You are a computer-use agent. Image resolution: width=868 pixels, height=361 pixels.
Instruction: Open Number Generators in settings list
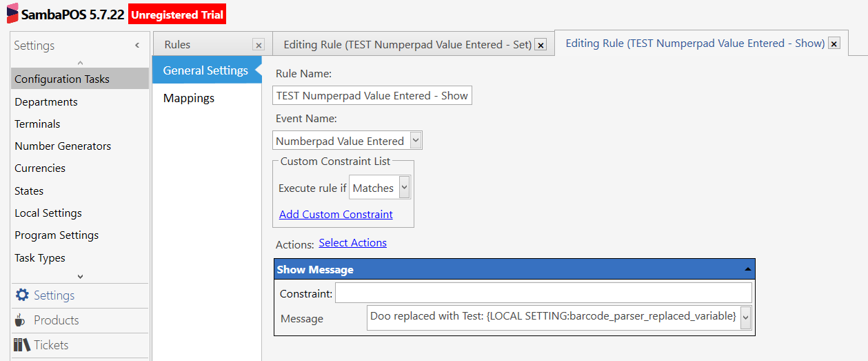[63, 146]
